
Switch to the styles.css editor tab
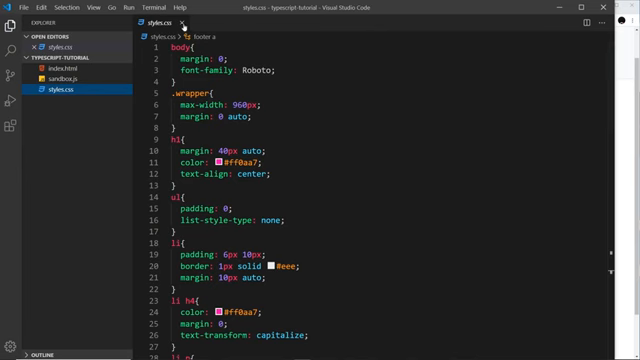point(160,23)
